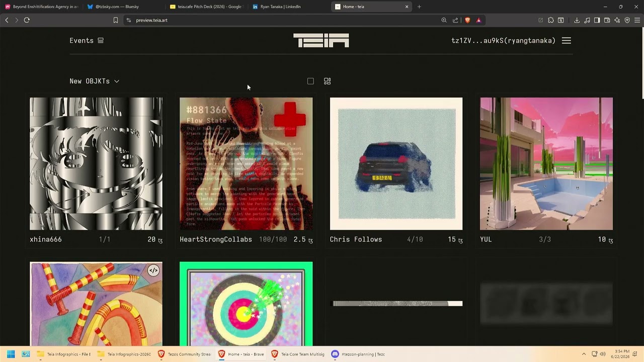The height and width of the screenshot is (362, 644).
Task: Open Teia Infographics - File Explorer taskbar item
Action: pos(64,354)
